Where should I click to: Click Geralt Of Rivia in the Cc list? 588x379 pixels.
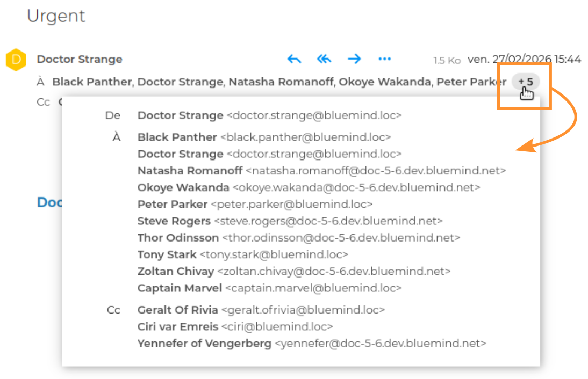pyautogui.click(x=178, y=310)
